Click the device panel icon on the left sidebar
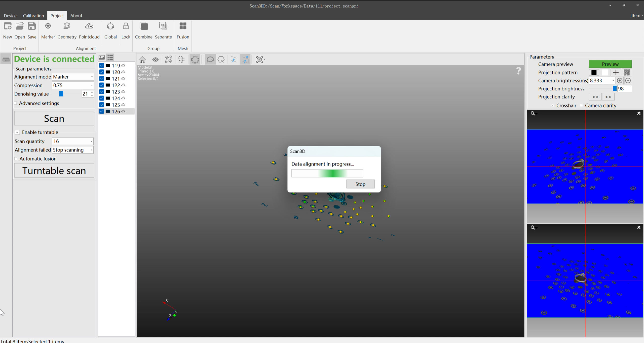The width and height of the screenshot is (644, 343). click(x=6, y=59)
